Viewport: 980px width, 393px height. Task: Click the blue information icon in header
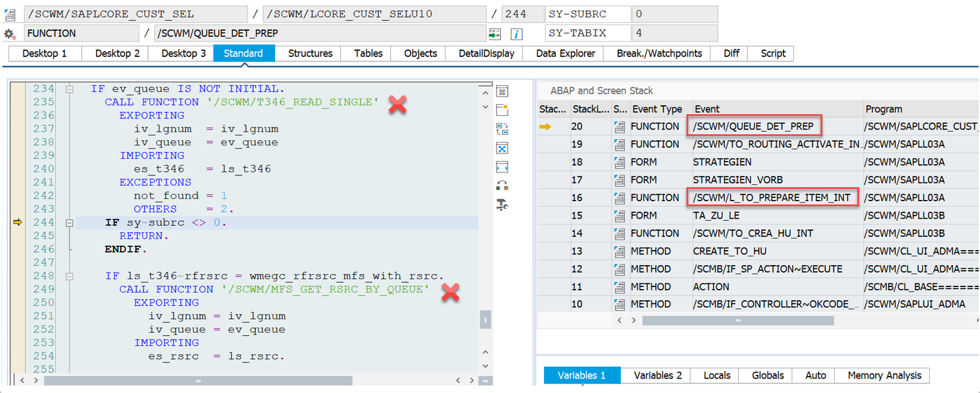pyautogui.click(x=517, y=34)
